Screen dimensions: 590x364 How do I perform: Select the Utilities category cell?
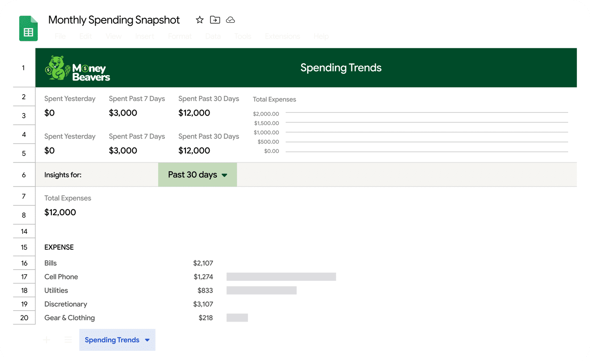coord(56,290)
